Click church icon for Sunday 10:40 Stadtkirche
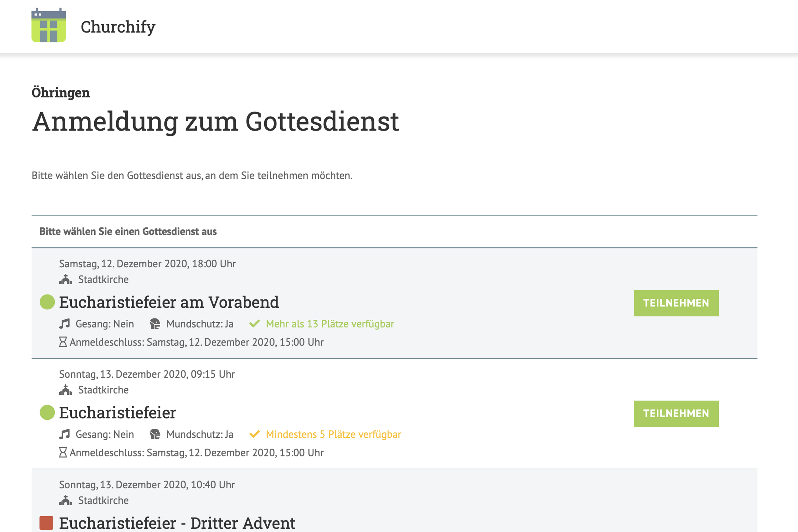Viewport: 798px width, 532px height. pos(66,500)
